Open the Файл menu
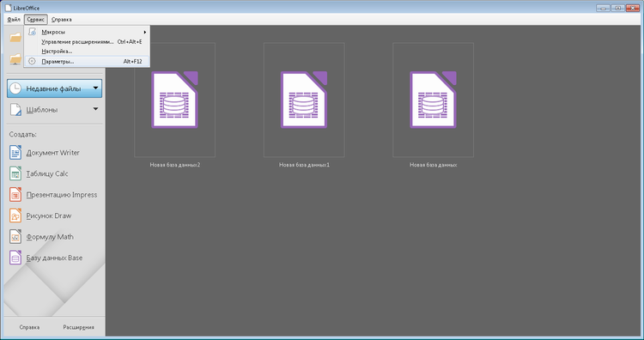Image resolution: width=644 pixels, height=340 pixels. 14,19
